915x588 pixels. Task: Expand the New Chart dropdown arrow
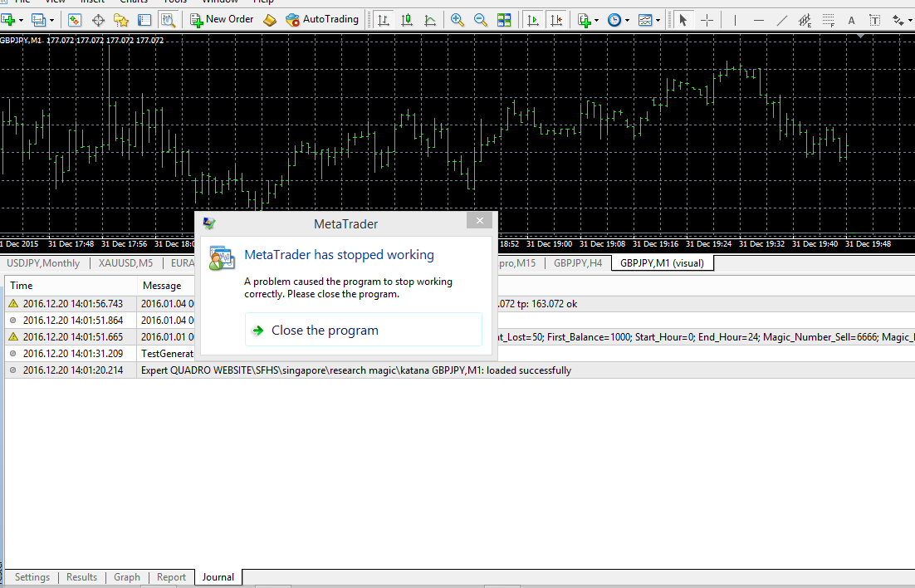(21, 21)
